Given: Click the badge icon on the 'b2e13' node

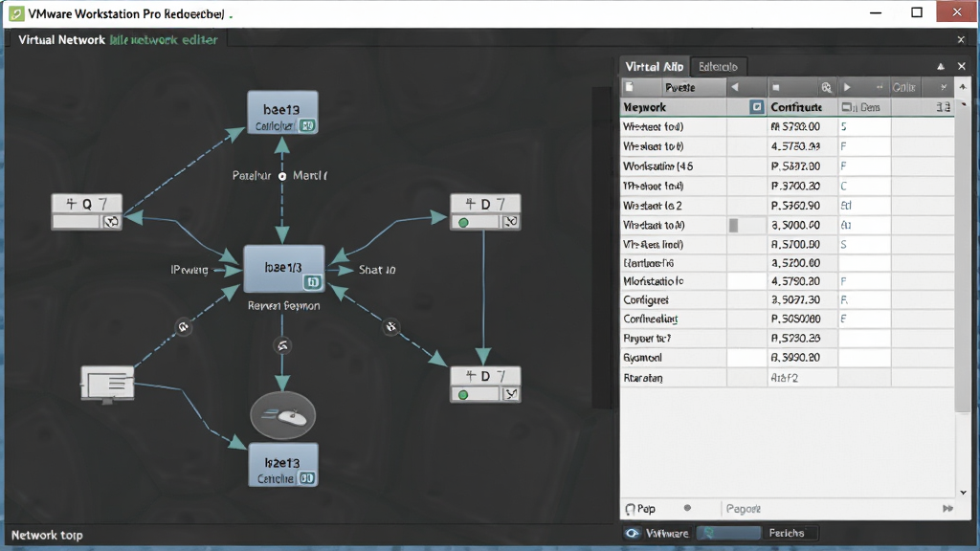Looking at the screenshot, I should coord(306,478).
